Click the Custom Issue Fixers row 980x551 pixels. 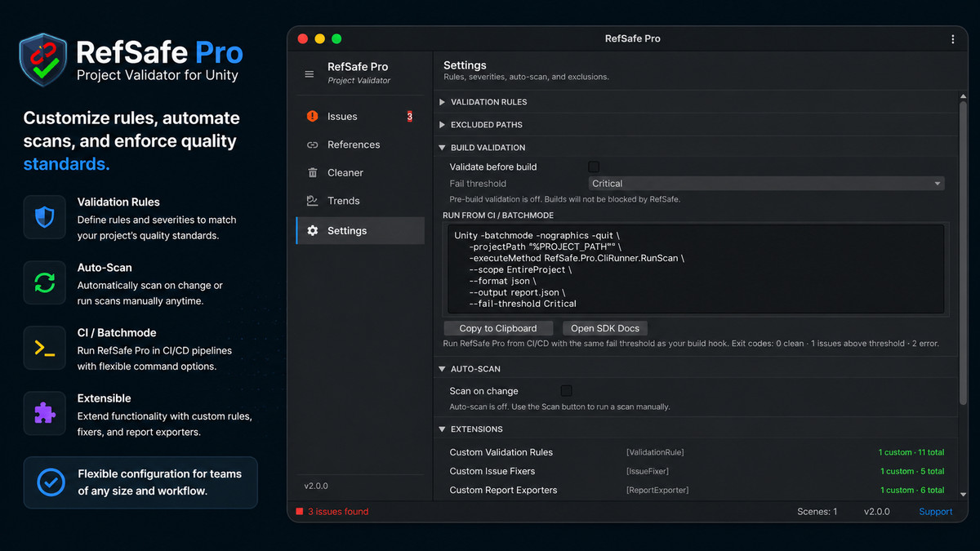pos(697,471)
